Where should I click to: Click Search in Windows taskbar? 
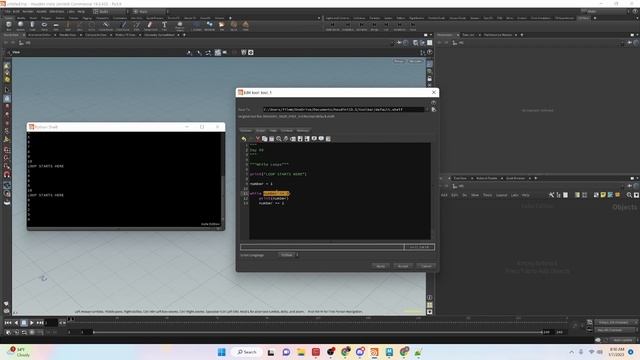pyautogui.click(x=247, y=352)
